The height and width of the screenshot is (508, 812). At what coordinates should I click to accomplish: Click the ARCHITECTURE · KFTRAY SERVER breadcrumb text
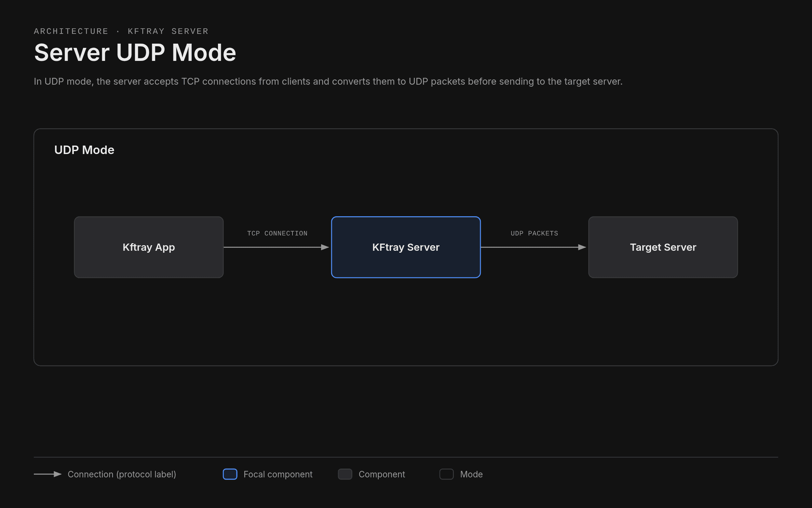pyautogui.click(x=121, y=31)
